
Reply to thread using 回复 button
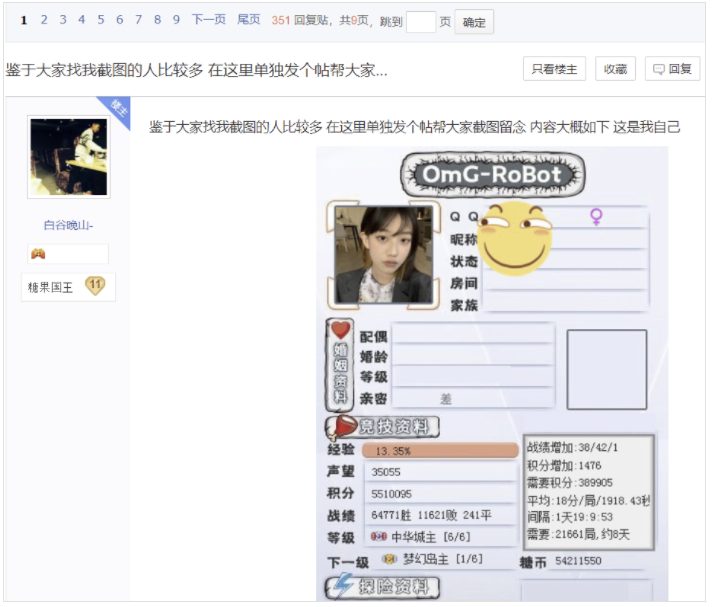click(x=673, y=69)
